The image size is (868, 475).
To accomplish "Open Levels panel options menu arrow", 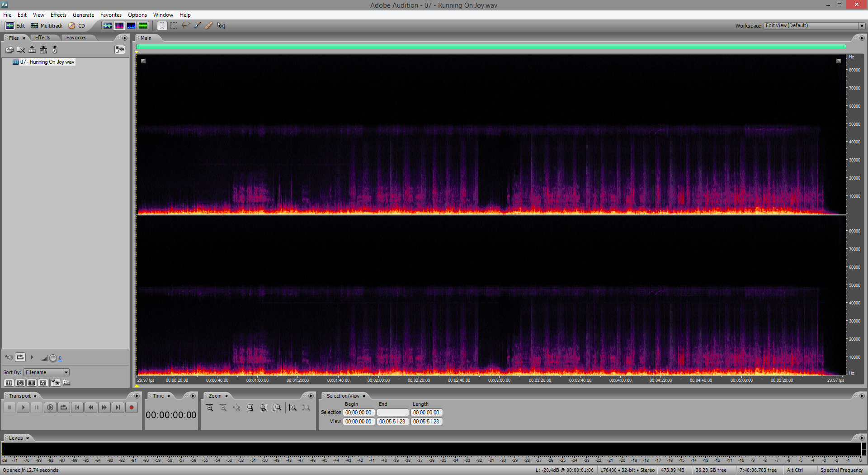I will click(862, 438).
